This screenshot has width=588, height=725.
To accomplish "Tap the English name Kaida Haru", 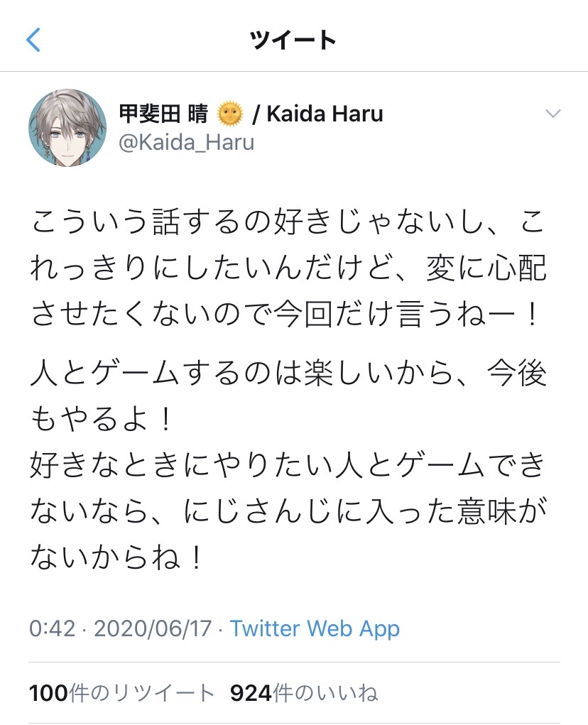I will coord(325,114).
